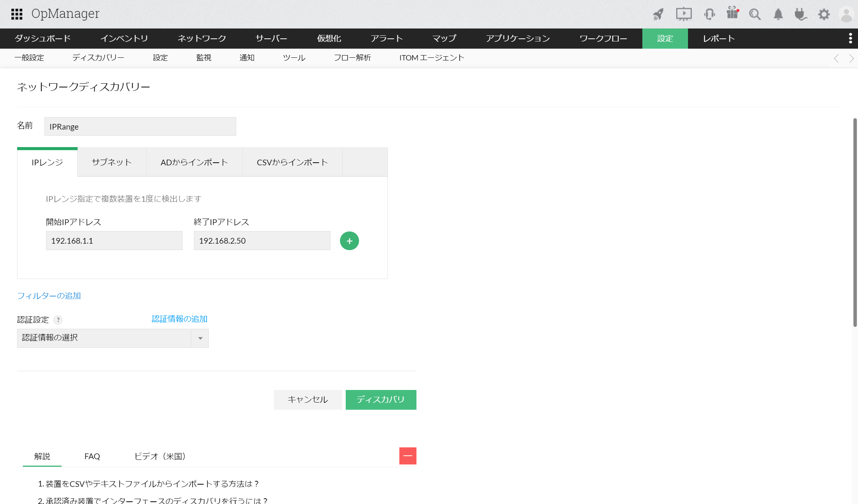The image size is (858, 504).
Task: Open the three-dot overflow menu
Action: point(850,38)
